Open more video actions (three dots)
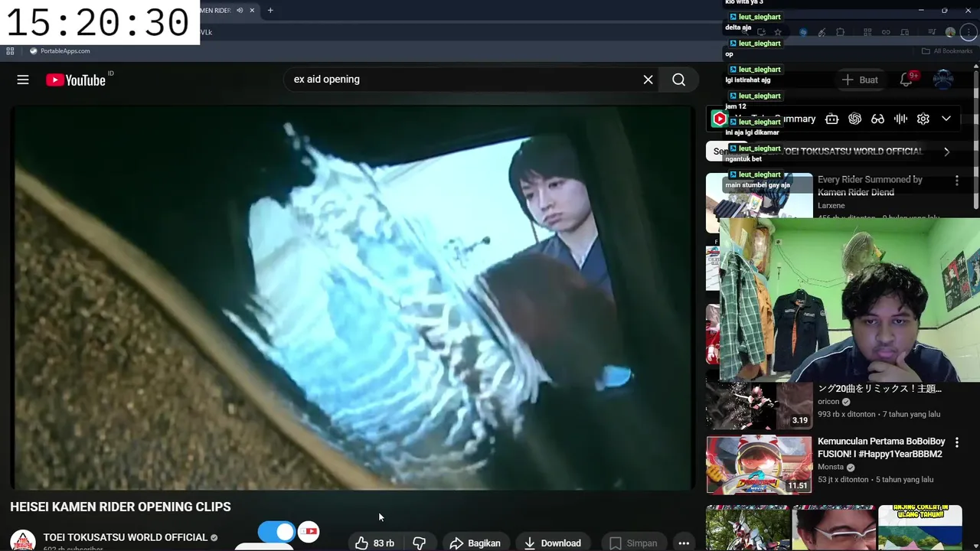The width and height of the screenshot is (980, 551). tap(684, 543)
